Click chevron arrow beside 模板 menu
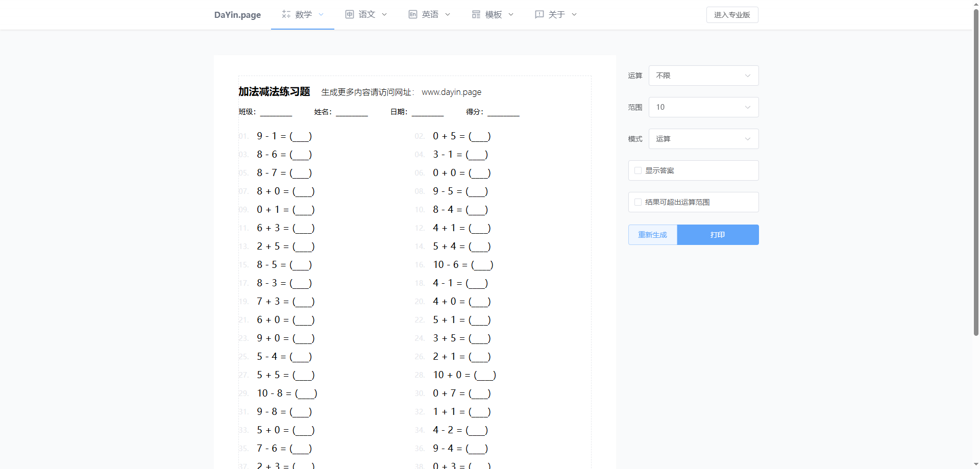Image resolution: width=980 pixels, height=469 pixels. 511,14
